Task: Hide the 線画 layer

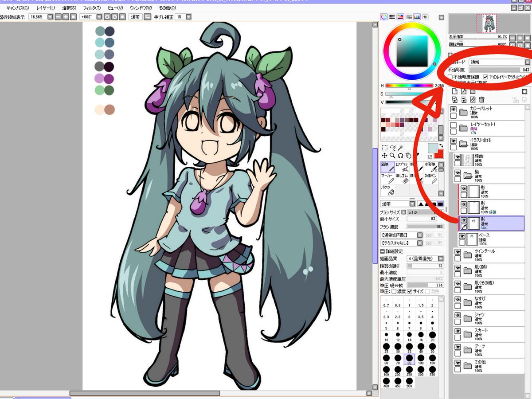Action: point(458,156)
